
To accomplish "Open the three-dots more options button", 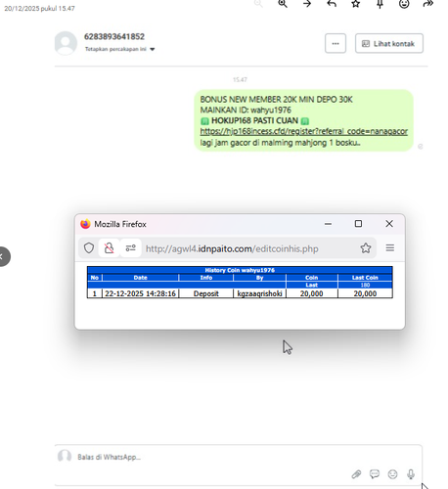I will click(x=336, y=43).
